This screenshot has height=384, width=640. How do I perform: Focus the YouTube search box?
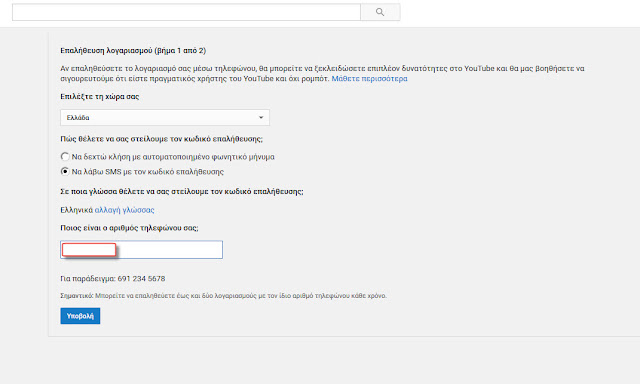pyautogui.click(x=187, y=12)
